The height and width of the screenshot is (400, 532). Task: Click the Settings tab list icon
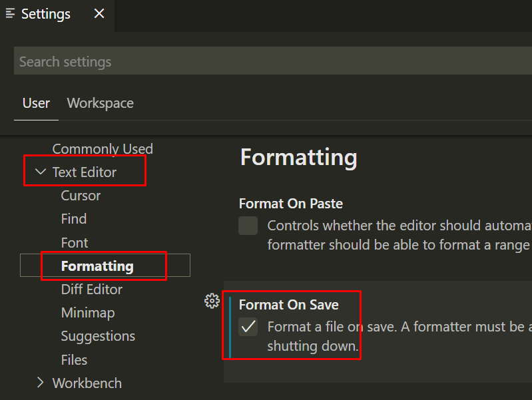pyautogui.click(x=10, y=13)
